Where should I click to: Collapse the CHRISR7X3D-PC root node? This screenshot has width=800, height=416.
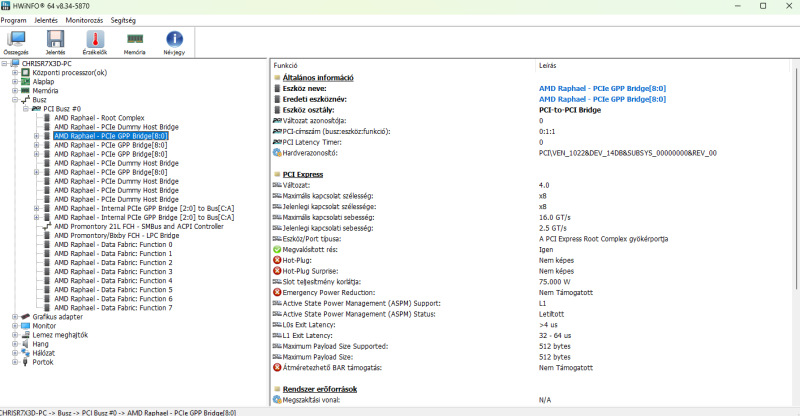pos(4,64)
